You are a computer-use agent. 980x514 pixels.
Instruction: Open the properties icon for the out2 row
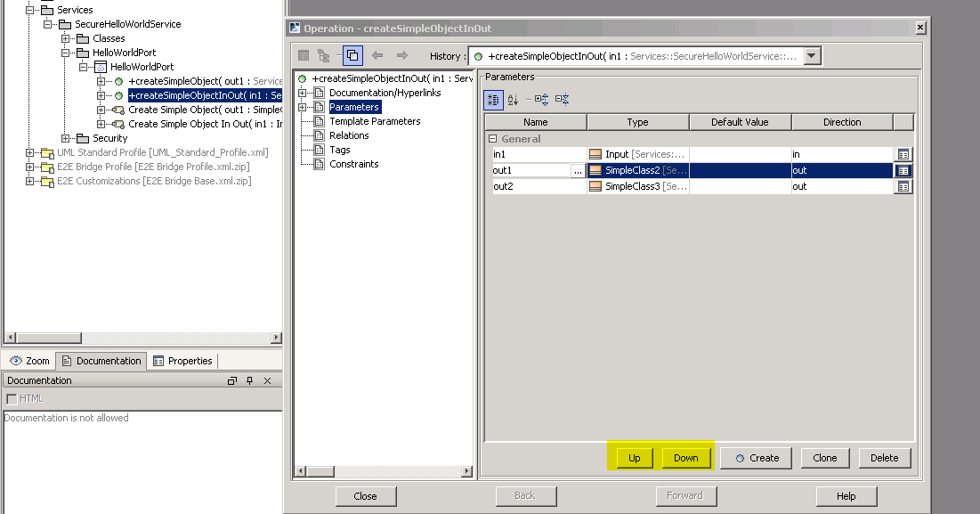click(903, 187)
